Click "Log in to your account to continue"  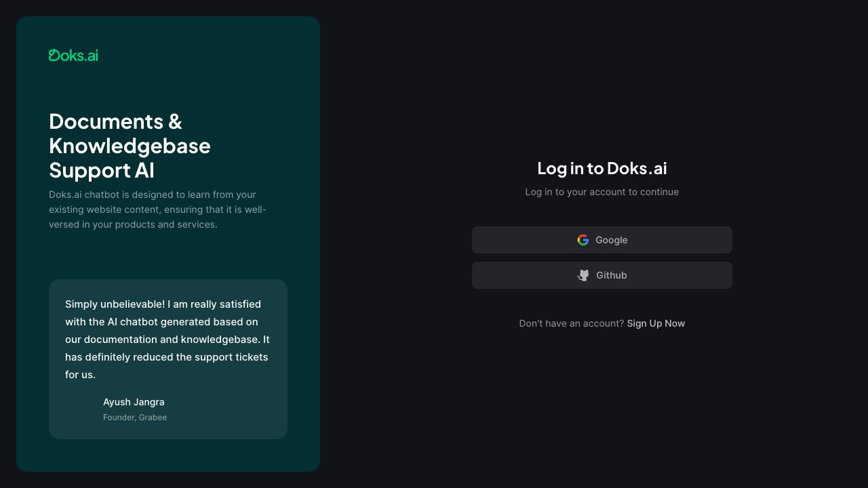(x=602, y=192)
